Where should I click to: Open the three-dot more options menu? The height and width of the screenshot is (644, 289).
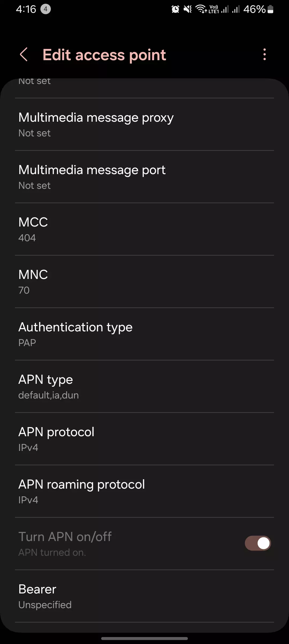click(x=264, y=55)
